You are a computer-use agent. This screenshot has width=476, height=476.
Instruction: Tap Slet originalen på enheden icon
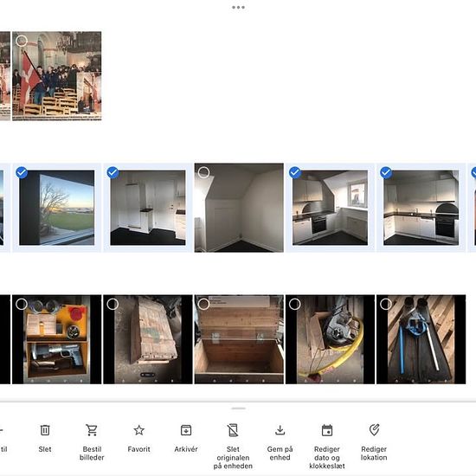pos(233,430)
